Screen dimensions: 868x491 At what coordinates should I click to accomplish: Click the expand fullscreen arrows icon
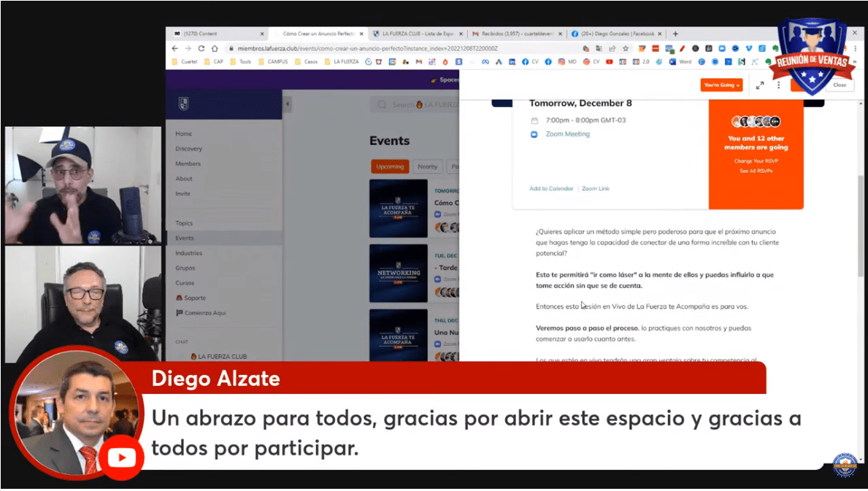tap(760, 85)
